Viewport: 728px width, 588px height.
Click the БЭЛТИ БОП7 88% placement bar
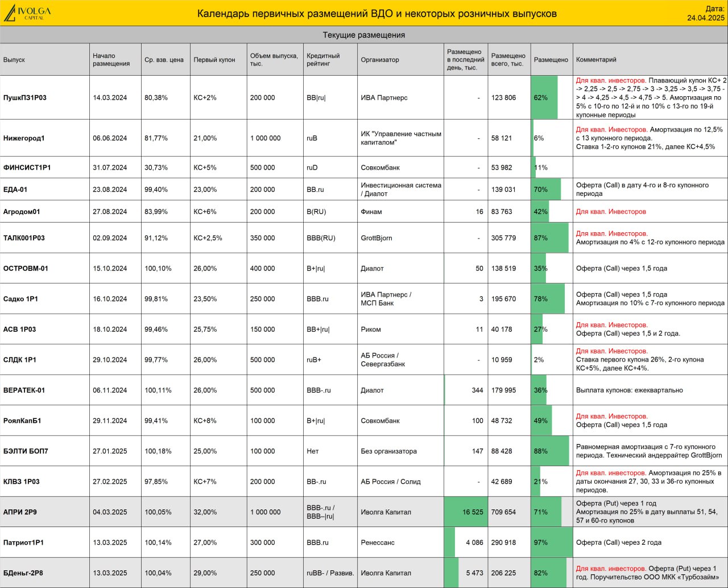click(x=550, y=451)
